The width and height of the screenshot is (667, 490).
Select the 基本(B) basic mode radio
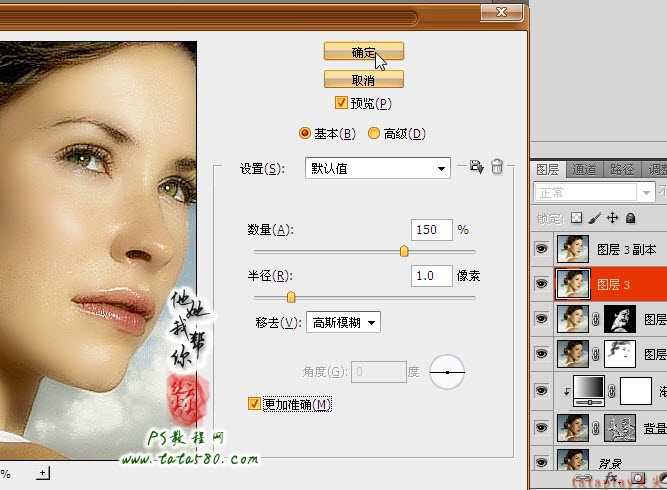click(305, 134)
